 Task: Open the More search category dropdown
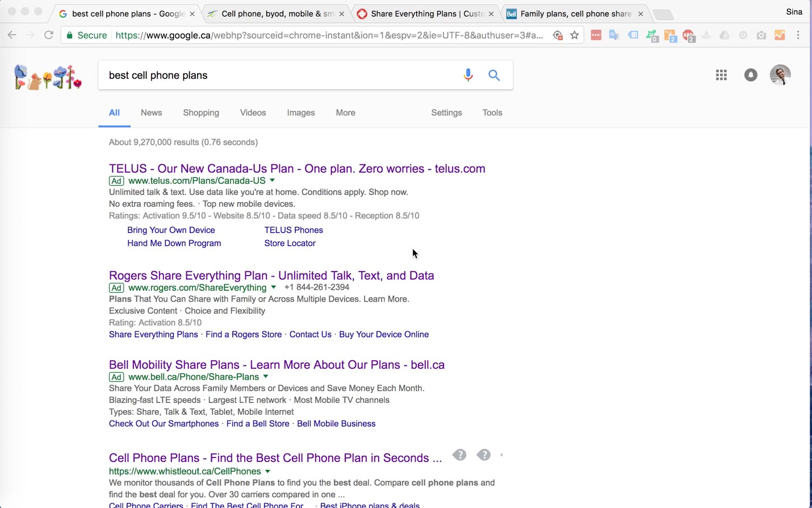(345, 113)
